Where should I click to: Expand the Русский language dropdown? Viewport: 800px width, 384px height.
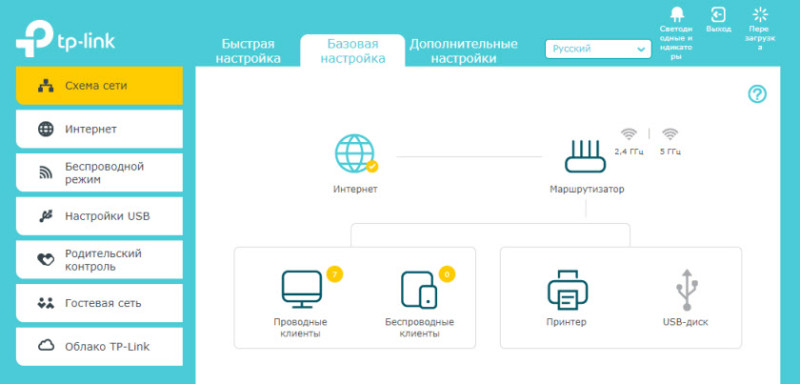tap(598, 49)
